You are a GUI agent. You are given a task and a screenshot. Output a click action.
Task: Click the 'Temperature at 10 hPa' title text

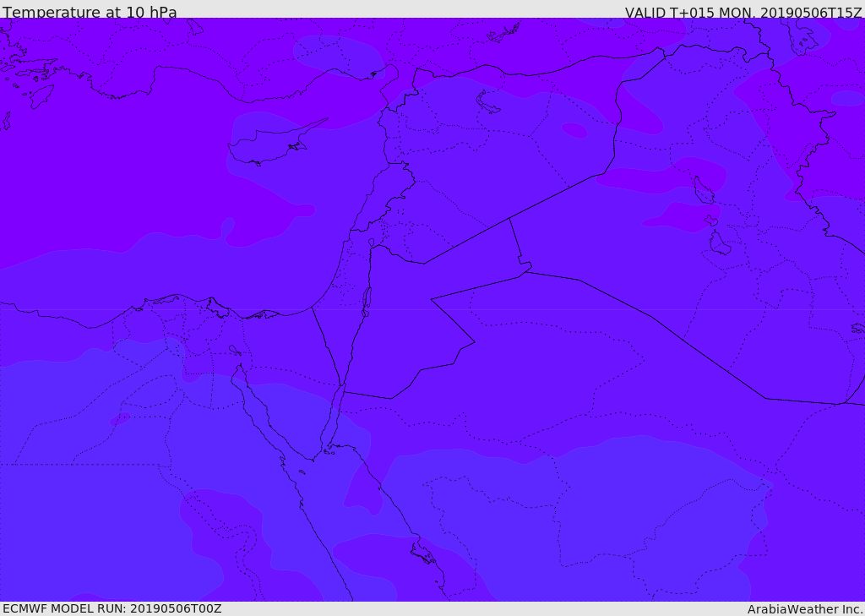90,12
